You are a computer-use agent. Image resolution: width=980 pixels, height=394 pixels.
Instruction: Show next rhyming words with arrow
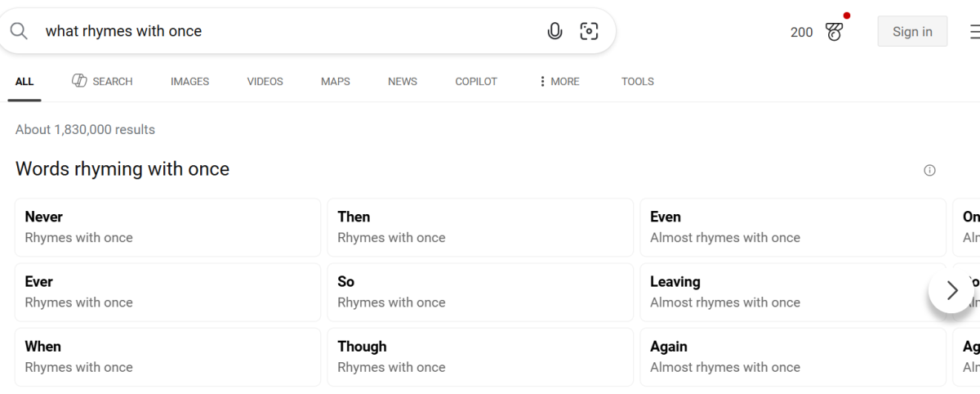pos(951,290)
